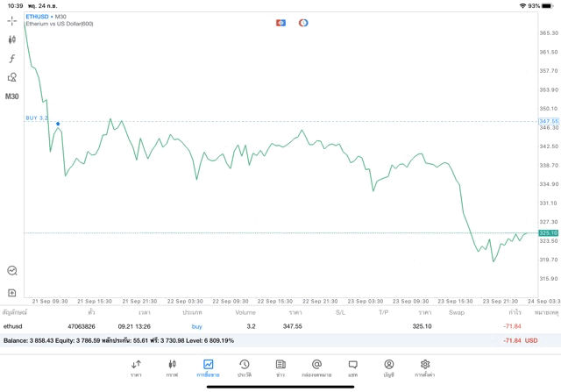
Task: Select the ethusd open position row
Action: [263, 326]
